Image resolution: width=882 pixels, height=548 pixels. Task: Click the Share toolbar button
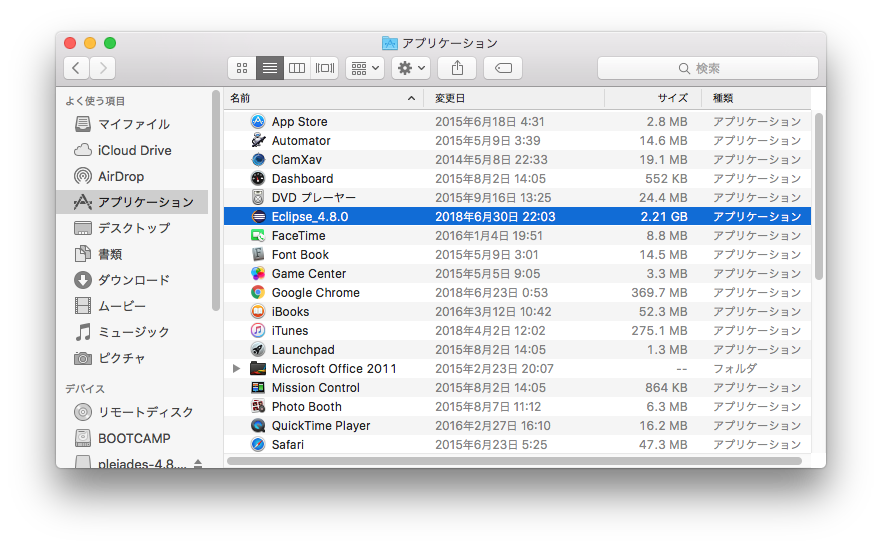[x=457, y=68]
